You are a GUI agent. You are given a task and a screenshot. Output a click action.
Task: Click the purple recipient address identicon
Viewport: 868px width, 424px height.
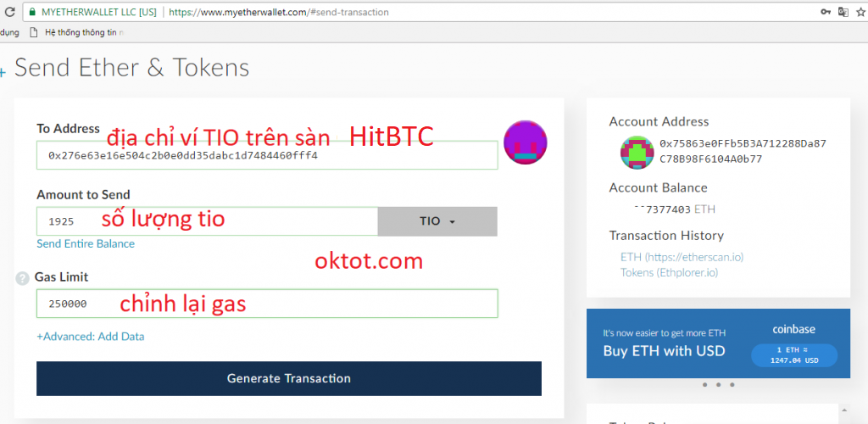coord(526,142)
